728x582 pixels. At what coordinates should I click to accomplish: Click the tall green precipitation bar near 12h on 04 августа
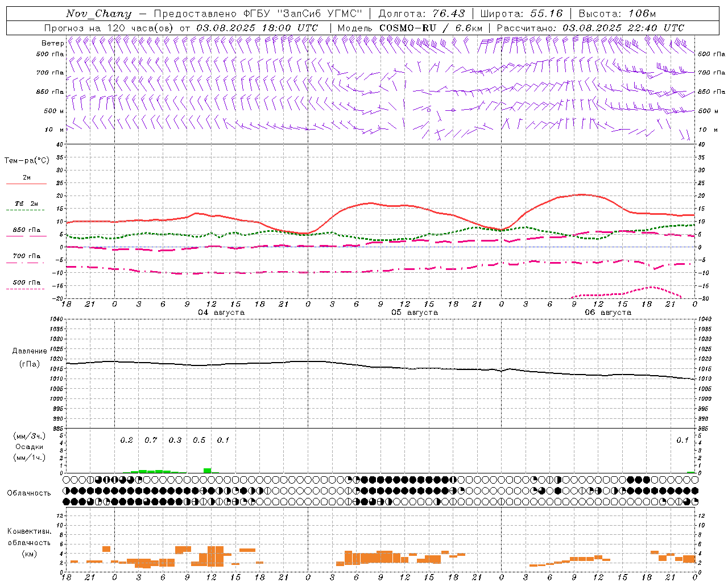[208, 471]
